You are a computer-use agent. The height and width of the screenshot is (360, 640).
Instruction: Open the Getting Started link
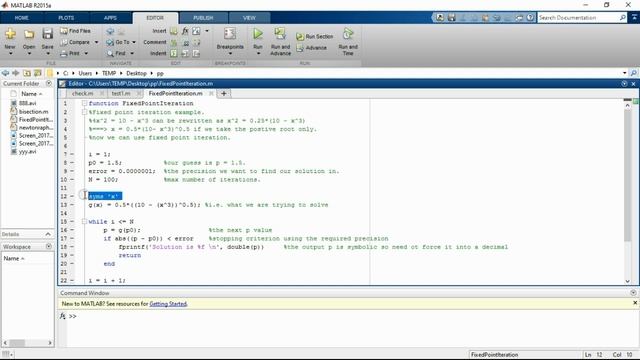pyautogui.click(x=168, y=304)
